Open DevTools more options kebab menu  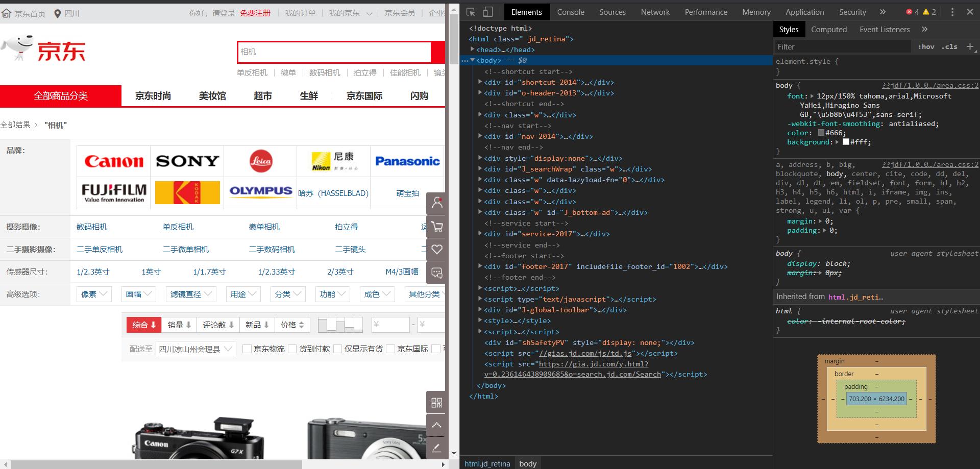(x=952, y=12)
